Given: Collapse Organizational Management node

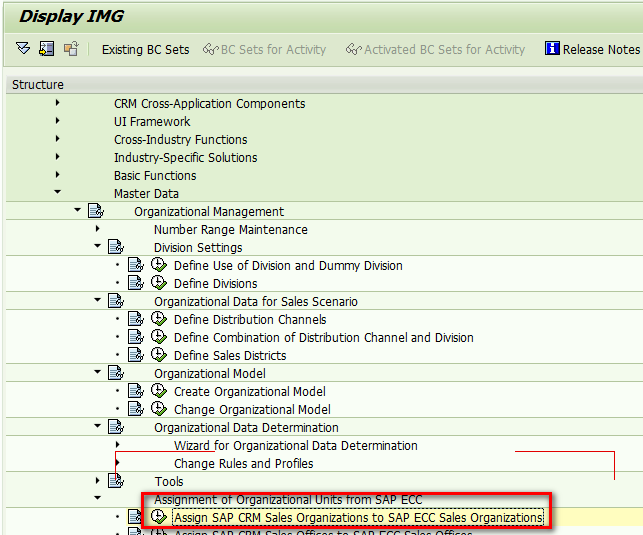Looking at the screenshot, I should coord(78,210).
